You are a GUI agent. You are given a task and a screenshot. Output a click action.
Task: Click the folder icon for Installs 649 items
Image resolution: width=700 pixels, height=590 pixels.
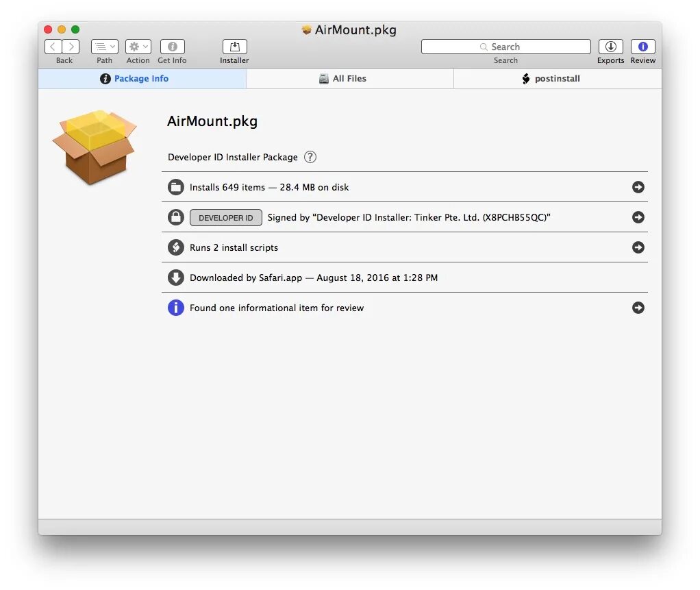click(176, 187)
